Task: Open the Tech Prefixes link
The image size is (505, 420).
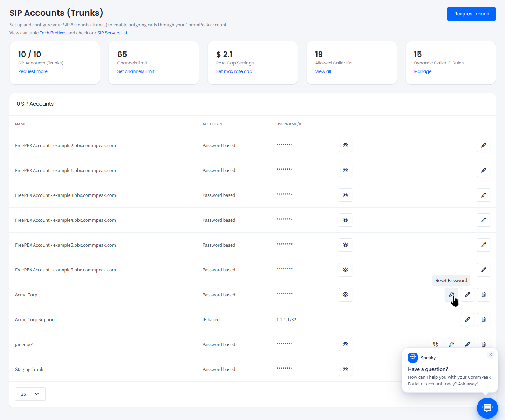Action: point(53,33)
